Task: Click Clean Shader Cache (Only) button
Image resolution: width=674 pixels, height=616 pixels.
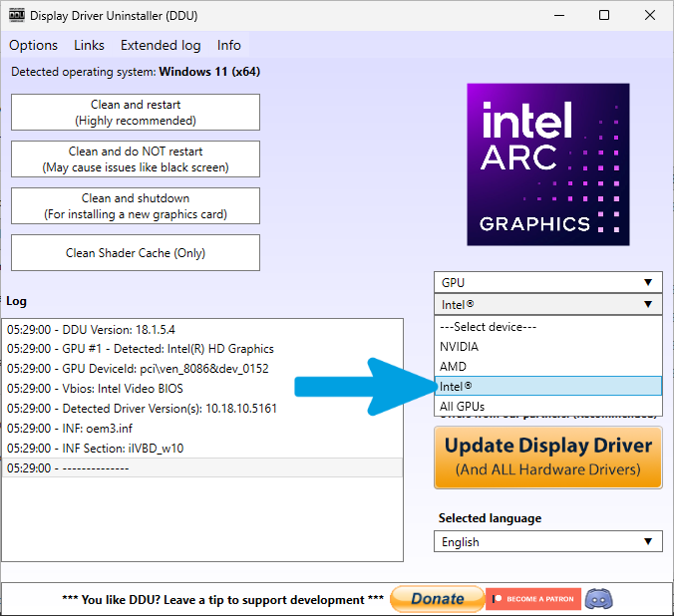Action: [x=136, y=253]
